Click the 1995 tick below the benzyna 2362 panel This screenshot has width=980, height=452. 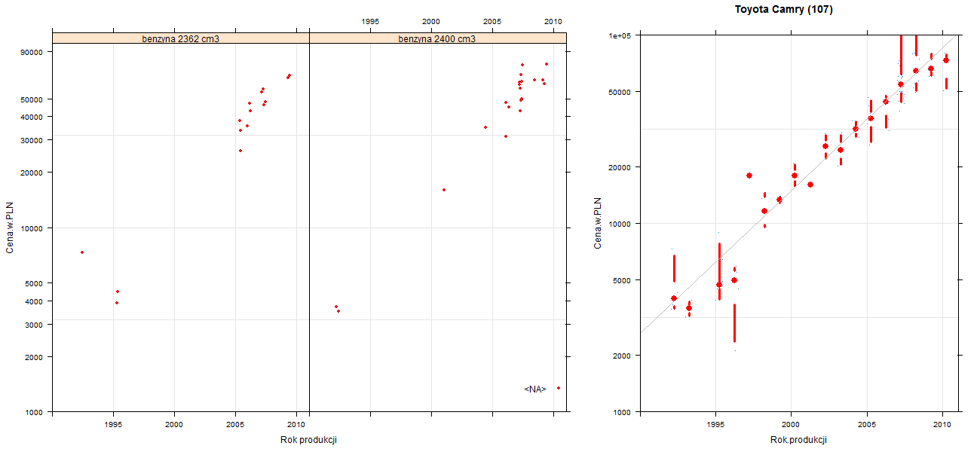pos(113,425)
